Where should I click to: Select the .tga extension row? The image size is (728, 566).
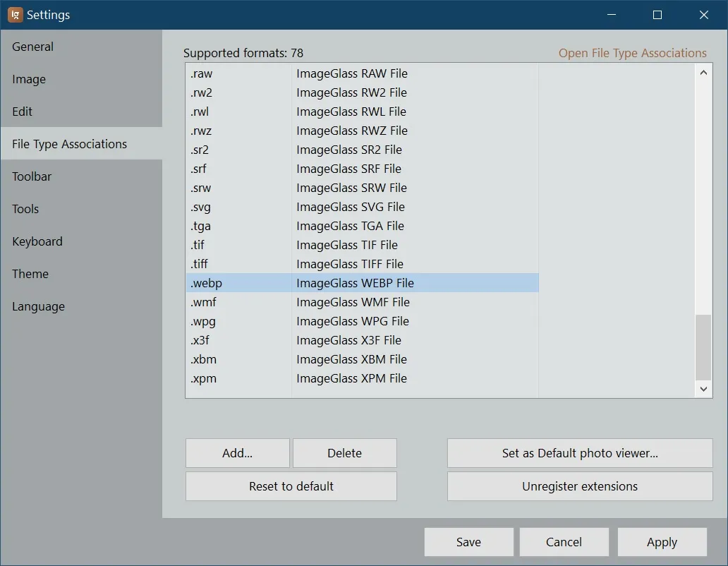coord(362,226)
